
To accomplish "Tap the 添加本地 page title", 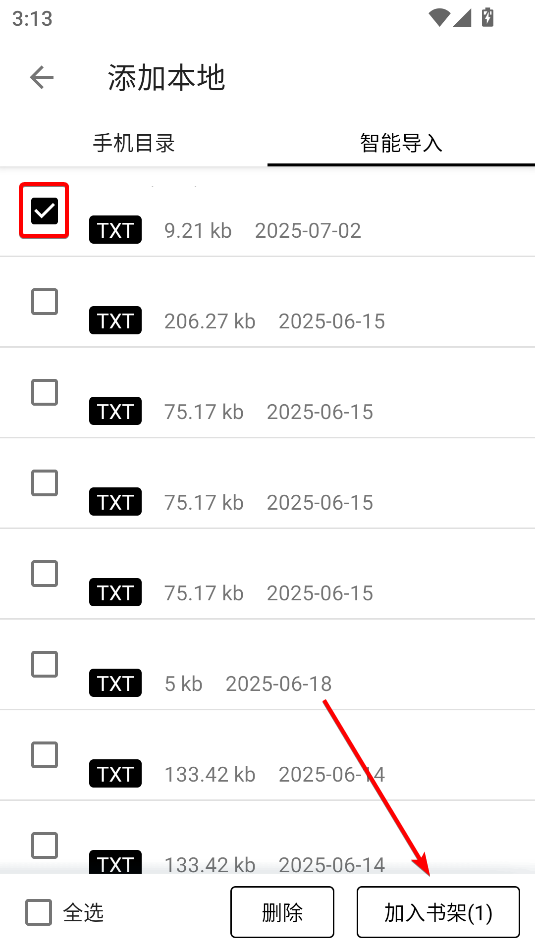I will [x=167, y=78].
